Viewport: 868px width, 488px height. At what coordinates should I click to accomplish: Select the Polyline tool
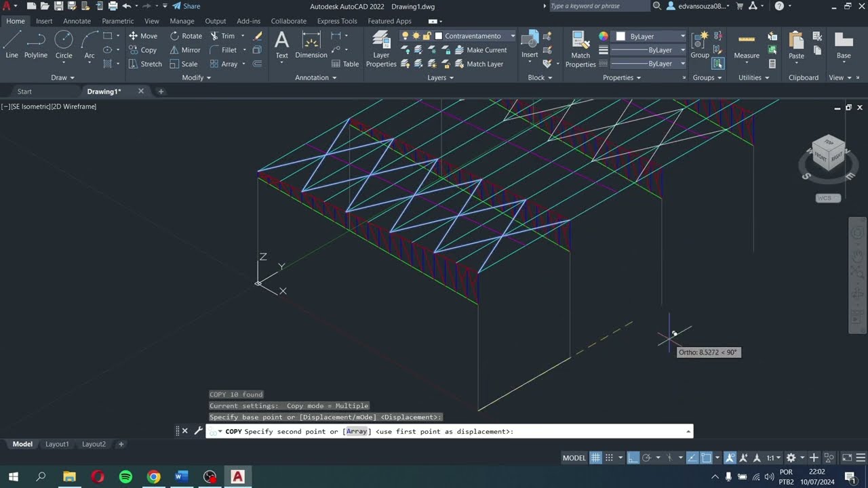pyautogui.click(x=36, y=45)
